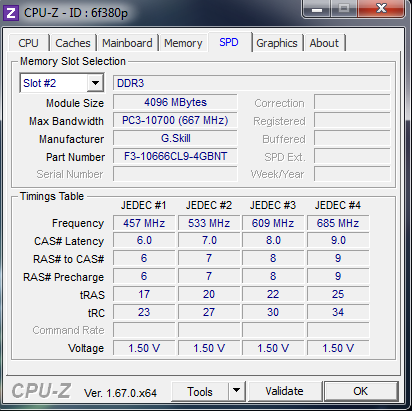Click the Ver. 1.67.0.x64 version text
412x411 pixels.
point(120,393)
